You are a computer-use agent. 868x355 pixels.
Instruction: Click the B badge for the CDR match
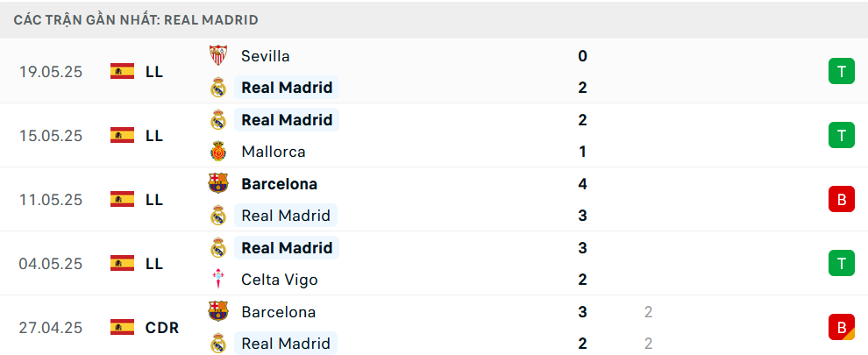click(x=841, y=328)
